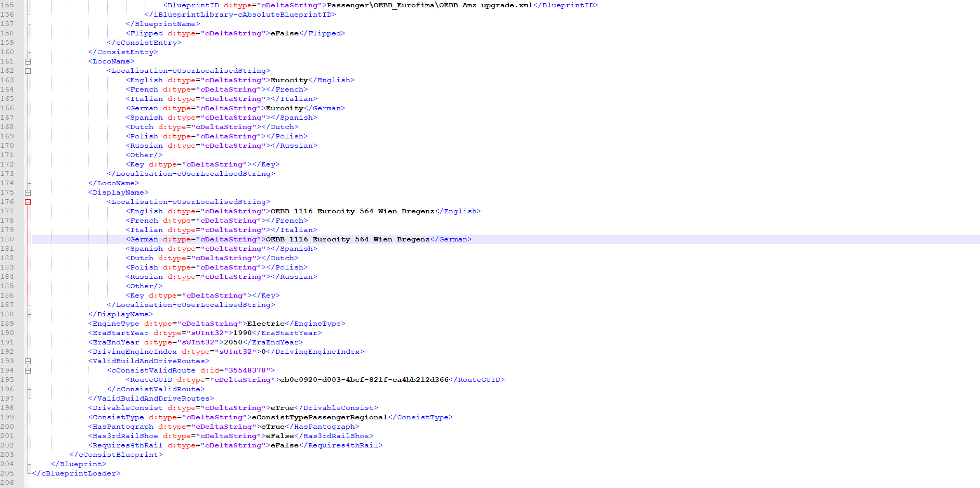Click the '<Other/>' tag on line 171
The width and height of the screenshot is (980, 488).
pos(144,155)
